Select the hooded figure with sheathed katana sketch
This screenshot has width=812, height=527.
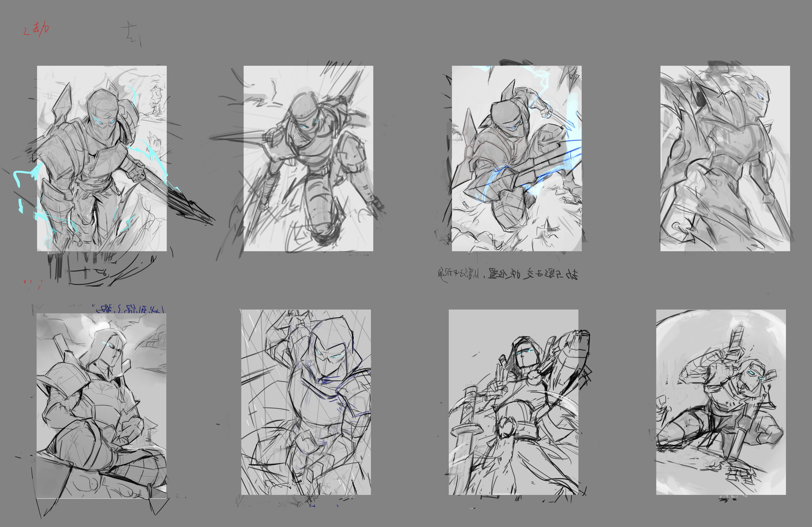pyautogui.click(x=513, y=402)
